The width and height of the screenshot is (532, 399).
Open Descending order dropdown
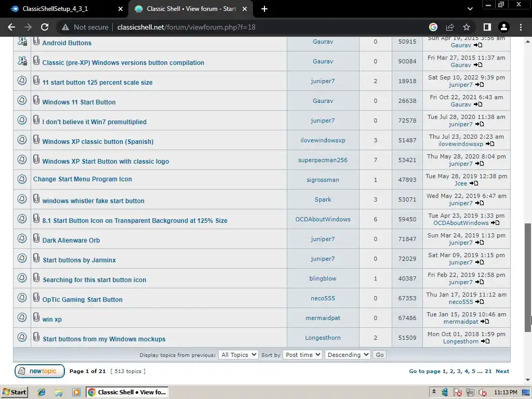pyautogui.click(x=348, y=355)
